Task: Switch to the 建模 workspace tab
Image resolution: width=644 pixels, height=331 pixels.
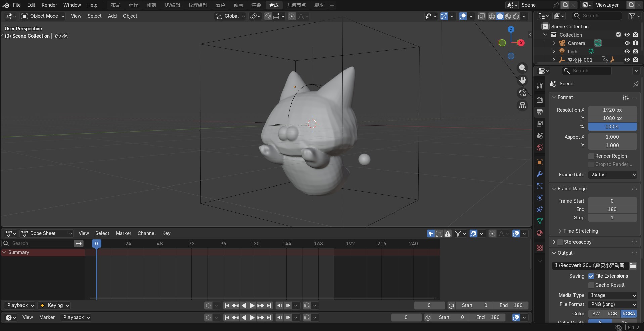Action: (x=134, y=5)
